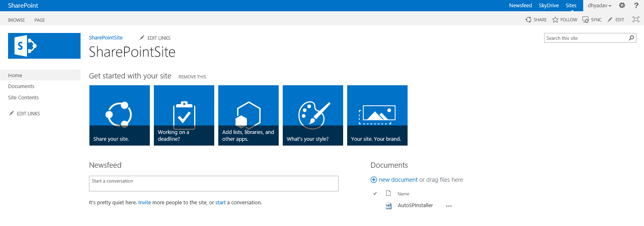The height and width of the screenshot is (226, 644).
Task: Click the plus icon for new document
Action: click(374, 180)
